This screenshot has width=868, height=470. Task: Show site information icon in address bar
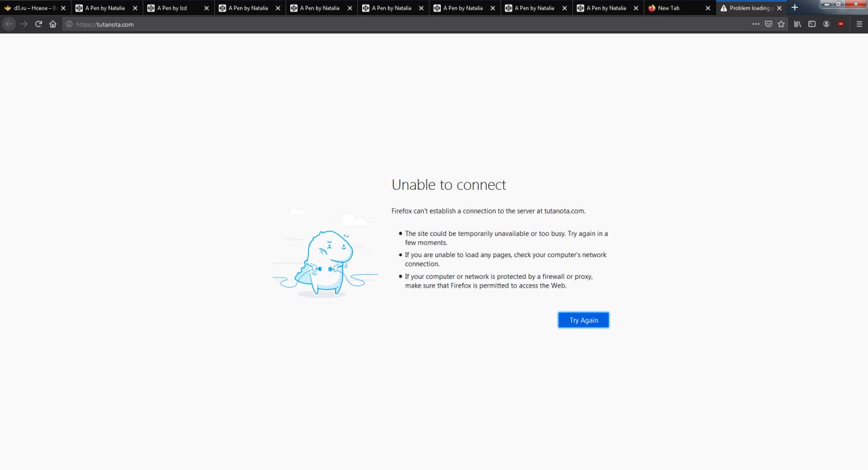pos(69,24)
